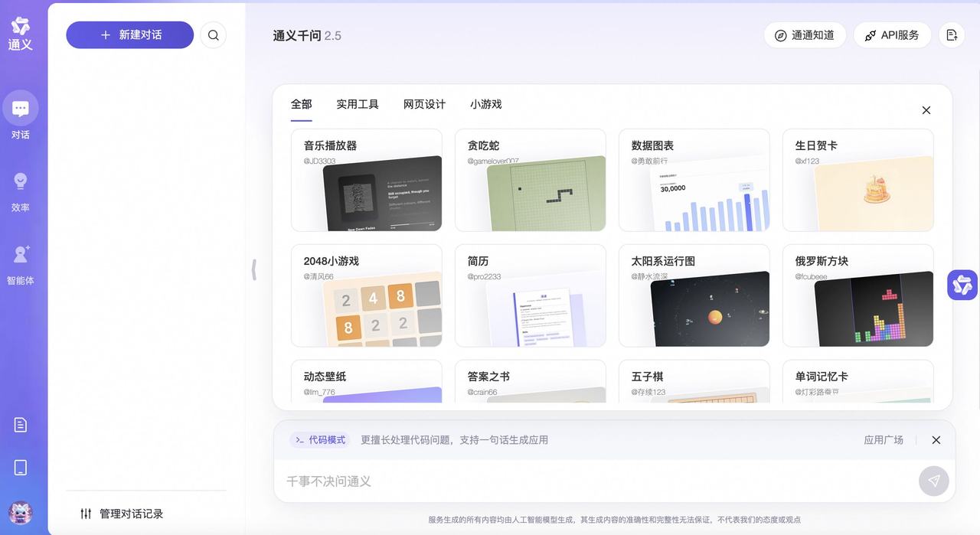This screenshot has height=535, width=980.
Task: Open 管理对话记录 to manage chat history
Action: [122, 514]
